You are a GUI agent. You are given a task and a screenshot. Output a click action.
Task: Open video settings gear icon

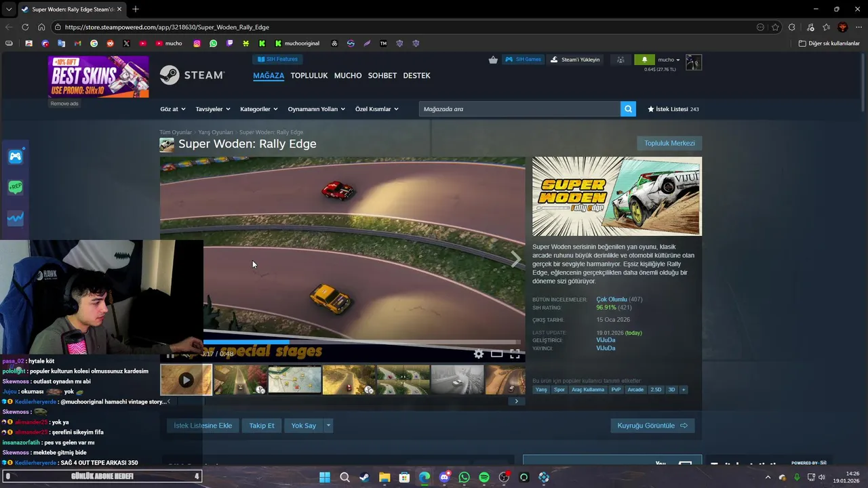click(x=479, y=354)
